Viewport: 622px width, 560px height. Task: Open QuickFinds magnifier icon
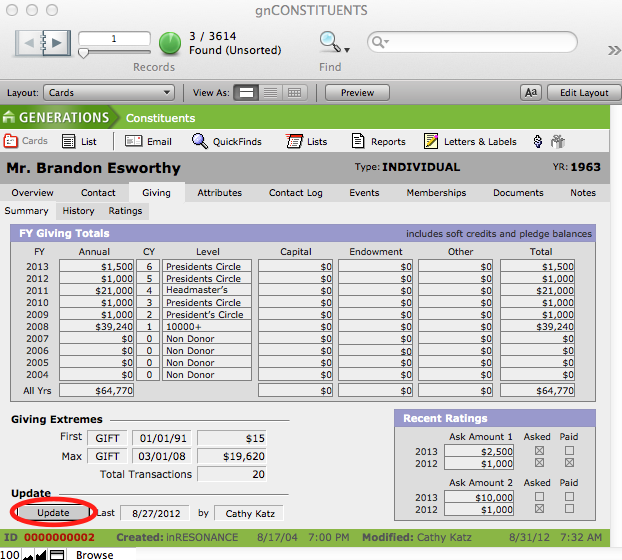pyautogui.click(x=200, y=142)
